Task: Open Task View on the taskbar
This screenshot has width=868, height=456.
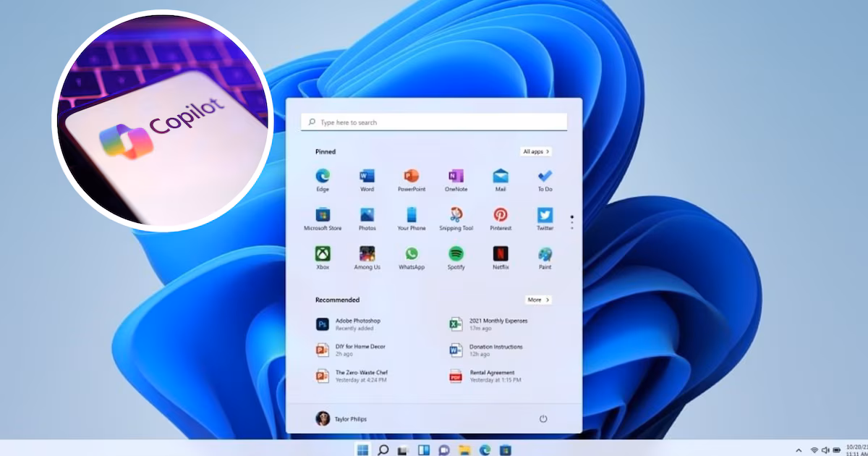Action: 404,449
